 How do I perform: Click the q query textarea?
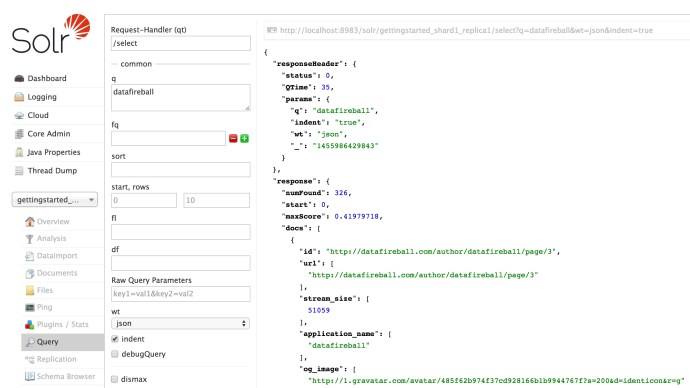181,98
